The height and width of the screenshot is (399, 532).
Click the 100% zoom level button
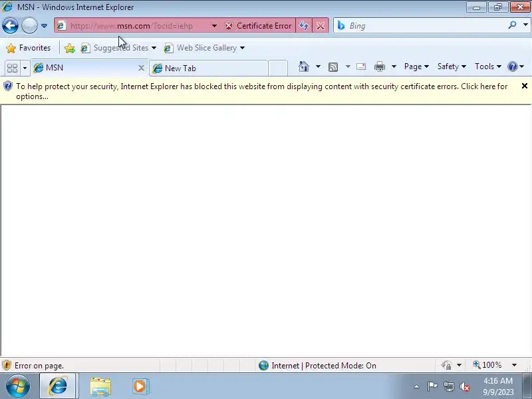pos(487,365)
